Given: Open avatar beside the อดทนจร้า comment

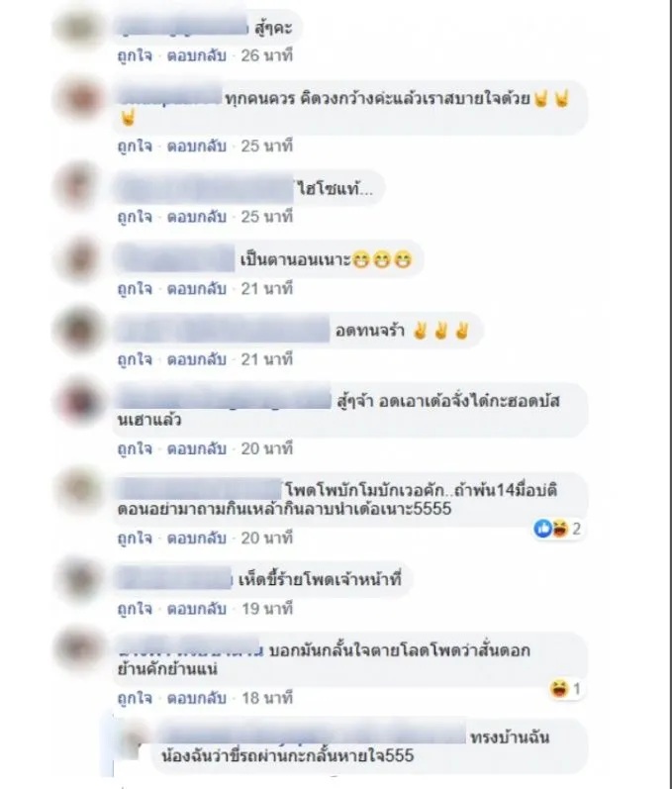Looking at the screenshot, I should tap(78, 330).
